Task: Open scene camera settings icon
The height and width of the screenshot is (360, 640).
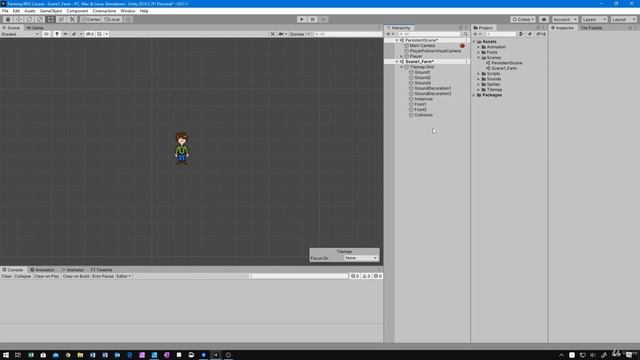Action: (282, 34)
